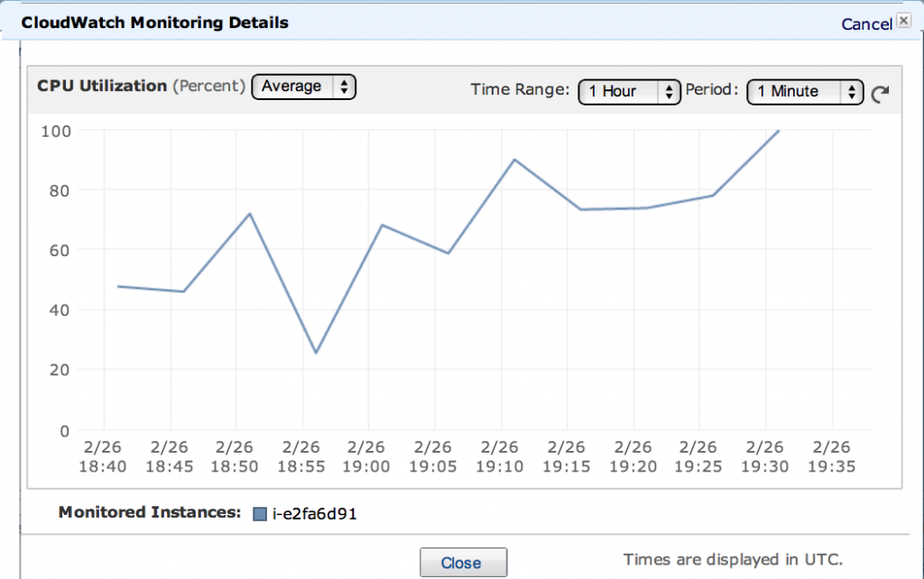924x579 pixels.
Task: Open the Time Range 1 Hour dropdown
Action: 629,92
